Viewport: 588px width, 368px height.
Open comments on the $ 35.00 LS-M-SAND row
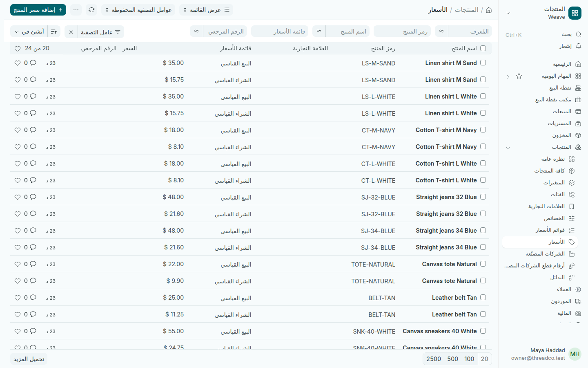click(x=33, y=63)
